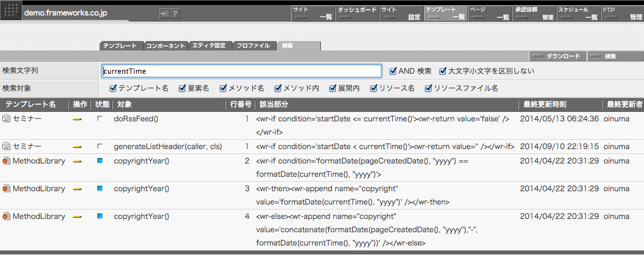644x255 pixels.
Task: Switch to the プロファイル tab
Action: [x=255, y=45]
